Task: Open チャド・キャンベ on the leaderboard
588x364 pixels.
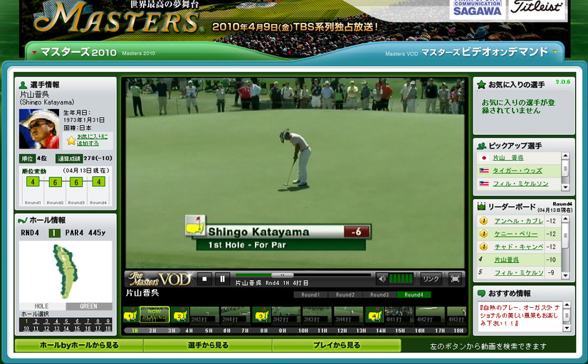Action: (x=519, y=247)
